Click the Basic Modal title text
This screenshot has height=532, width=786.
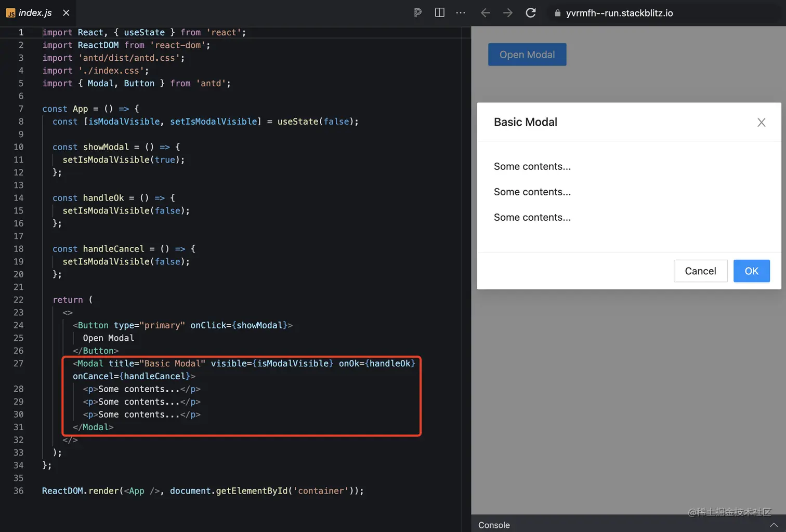(x=525, y=122)
